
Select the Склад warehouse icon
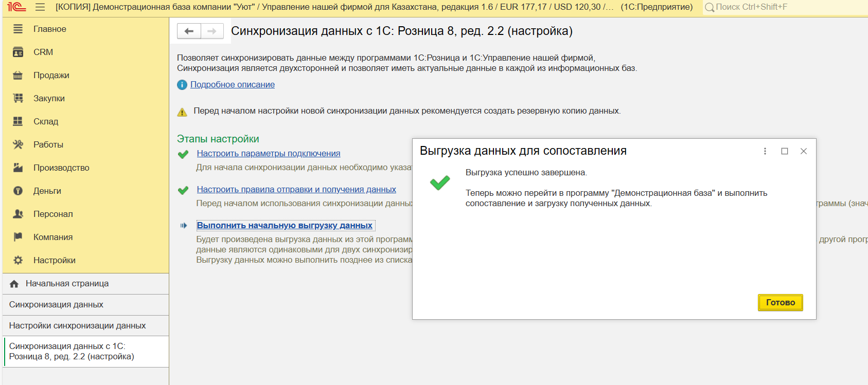point(18,121)
